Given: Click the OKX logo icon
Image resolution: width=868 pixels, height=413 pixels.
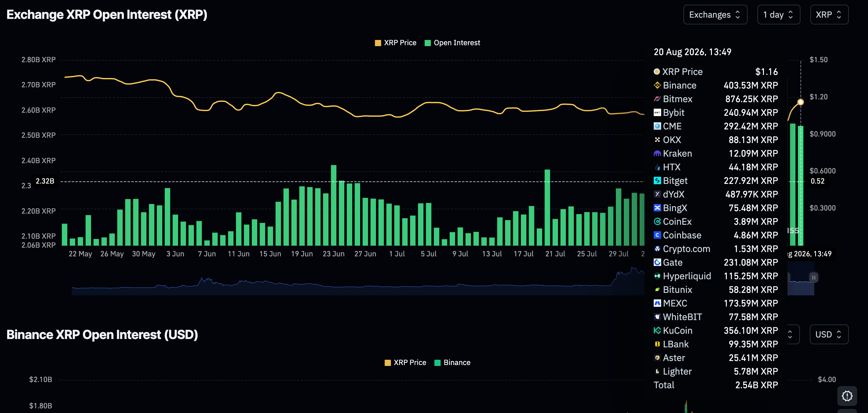Looking at the screenshot, I should click(x=657, y=140).
